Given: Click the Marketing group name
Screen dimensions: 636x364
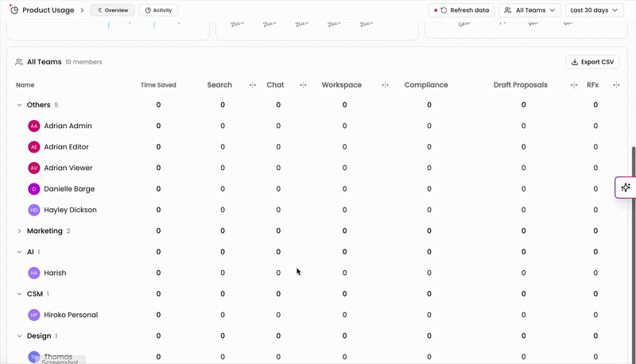Looking at the screenshot, I should (45, 231).
